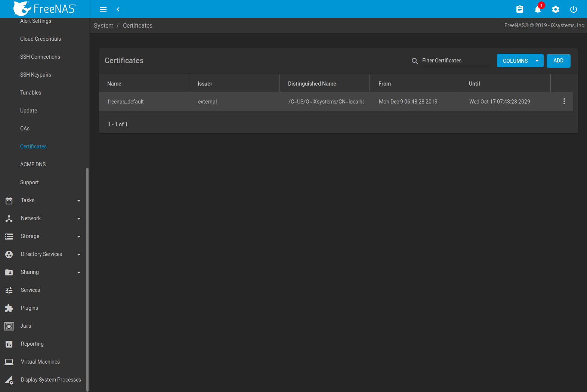Expand the Sharing menu arrow
This screenshot has height=392, width=587.
[x=79, y=272]
